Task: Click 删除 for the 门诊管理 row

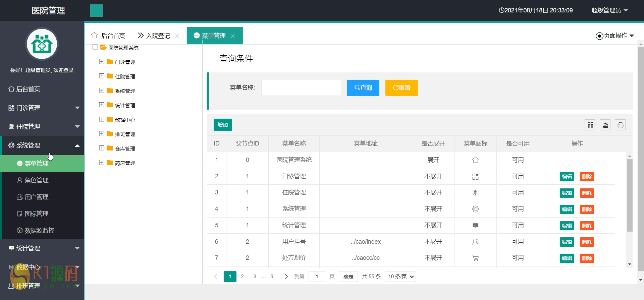Action: [587, 177]
